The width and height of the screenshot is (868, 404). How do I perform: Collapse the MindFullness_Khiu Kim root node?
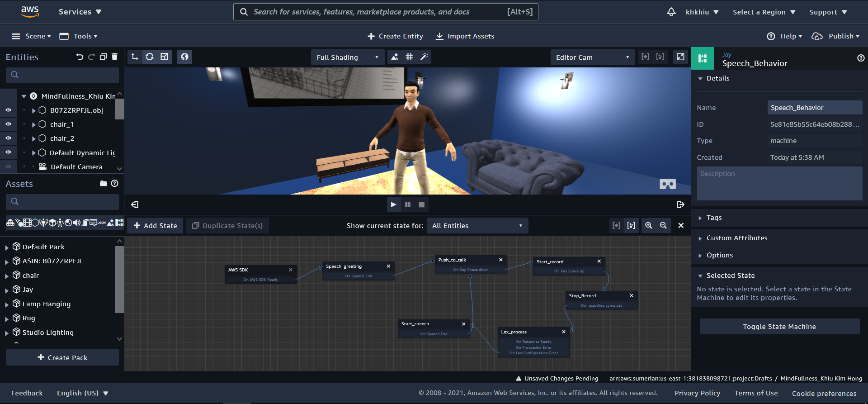point(24,96)
